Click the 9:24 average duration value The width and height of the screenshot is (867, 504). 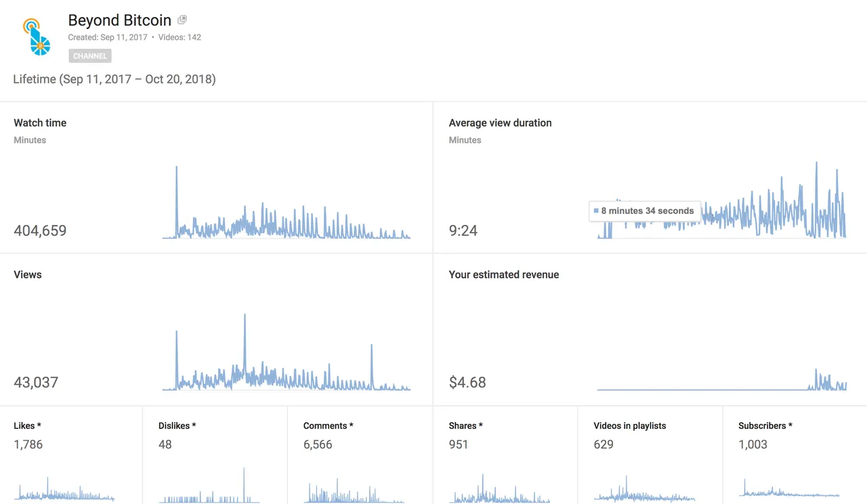[463, 230]
